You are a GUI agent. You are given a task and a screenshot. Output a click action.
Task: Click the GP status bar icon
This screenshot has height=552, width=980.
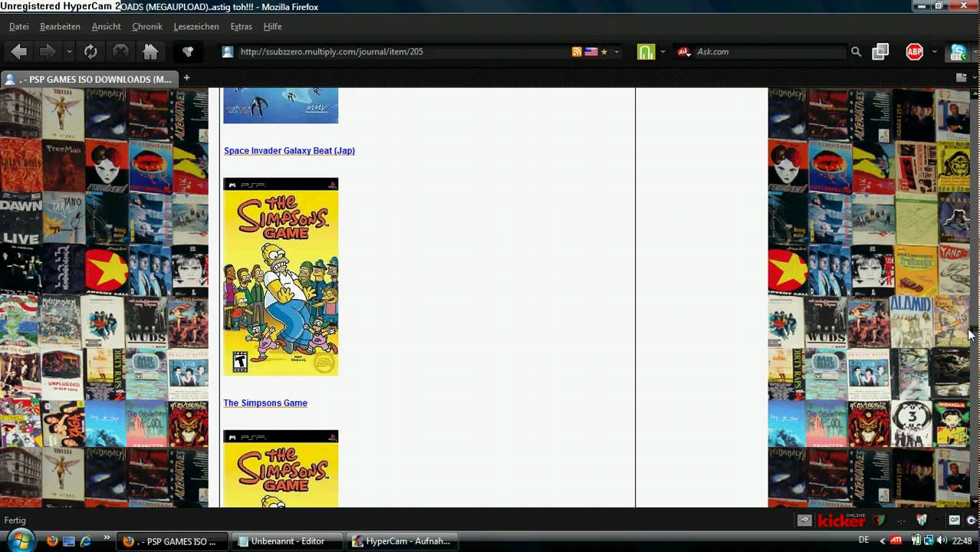[954, 520]
